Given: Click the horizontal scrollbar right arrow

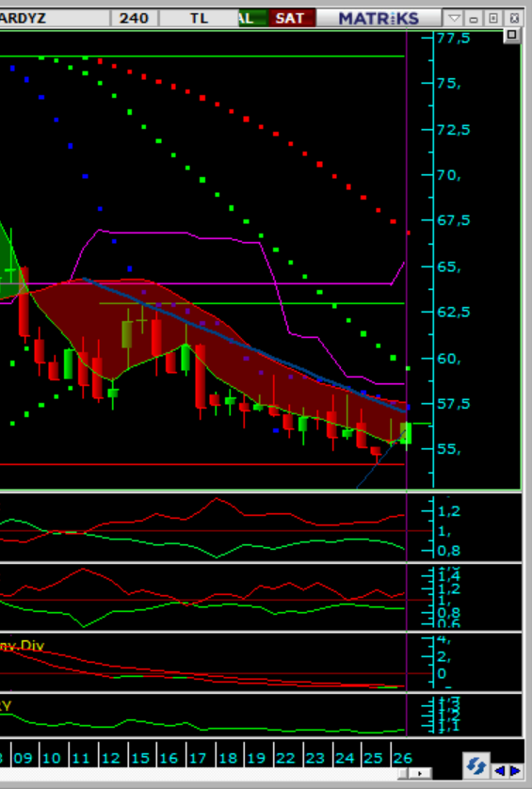Looking at the screenshot, I should tap(421, 773).
